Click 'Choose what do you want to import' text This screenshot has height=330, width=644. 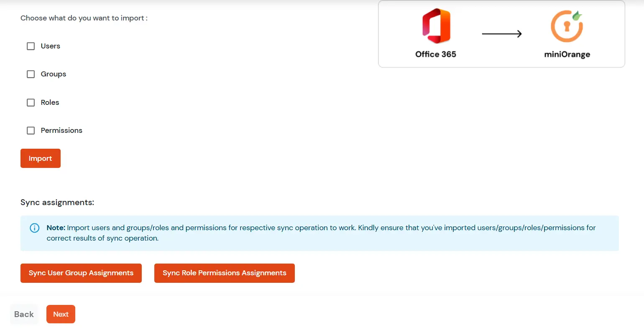[x=84, y=18]
